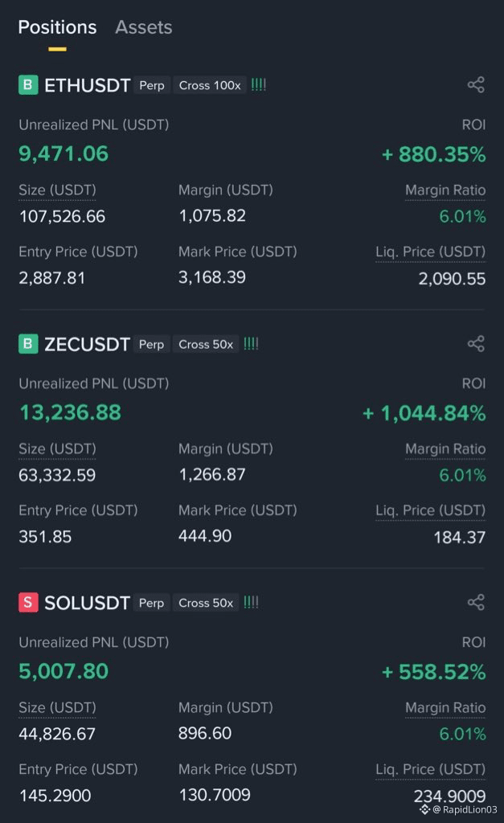Click the green B badge beside ZECUSDT
This screenshot has height=823, width=504.
[x=28, y=344]
